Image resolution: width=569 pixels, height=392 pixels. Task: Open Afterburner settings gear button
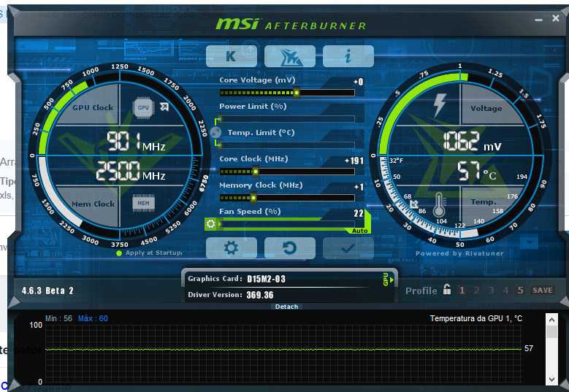coord(232,248)
